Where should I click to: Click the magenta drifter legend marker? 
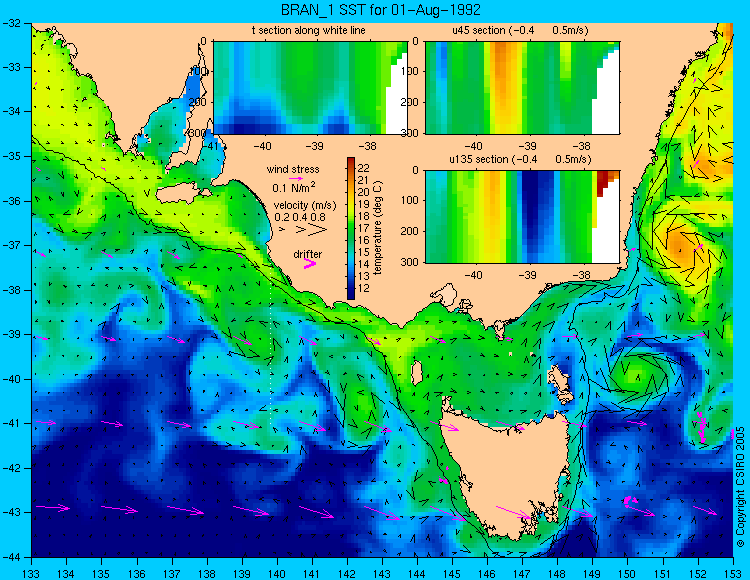[310, 263]
